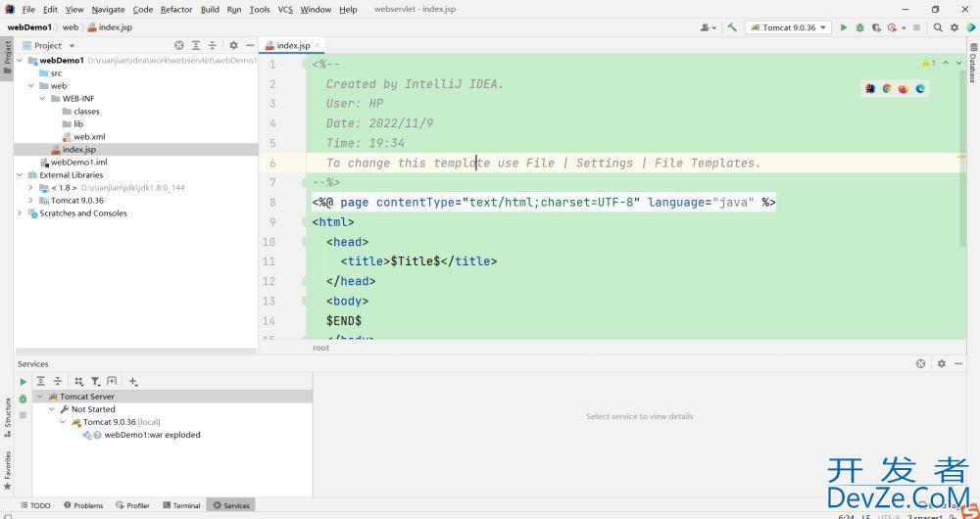The width and height of the screenshot is (980, 519).
Task: Open Project panel options gear
Action: [234, 46]
